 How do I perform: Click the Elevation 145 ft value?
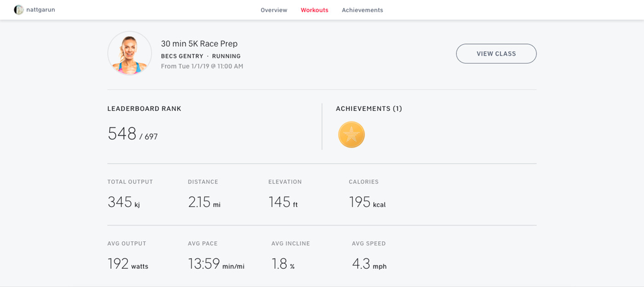pyautogui.click(x=283, y=202)
